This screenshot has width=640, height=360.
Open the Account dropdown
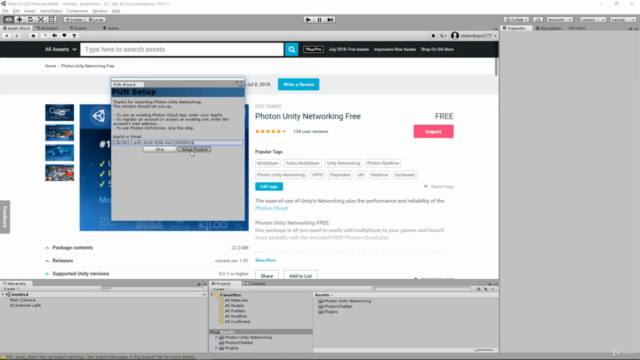[x=560, y=20]
